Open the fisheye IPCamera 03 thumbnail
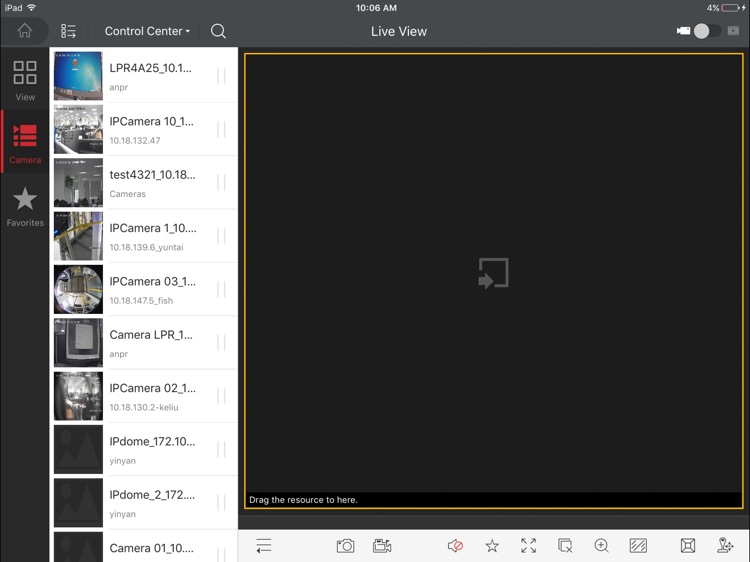The height and width of the screenshot is (562, 750). pyautogui.click(x=78, y=289)
